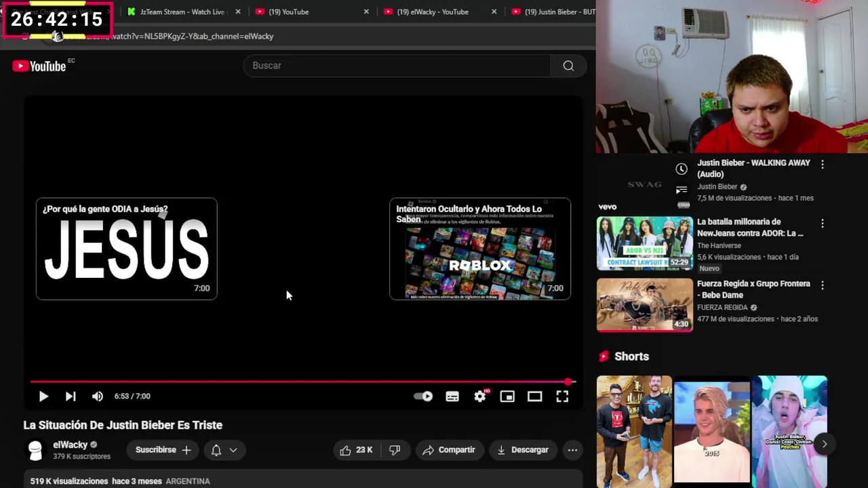Screen dimensions: 868x488
Task: Close the elWacky - YouTube tab
Action: [494, 12]
